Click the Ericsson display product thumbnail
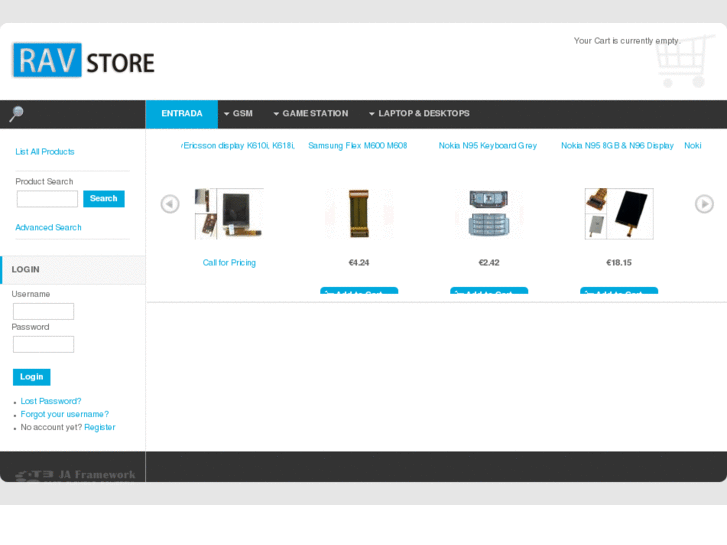727x545 pixels. tap(229, 214)
